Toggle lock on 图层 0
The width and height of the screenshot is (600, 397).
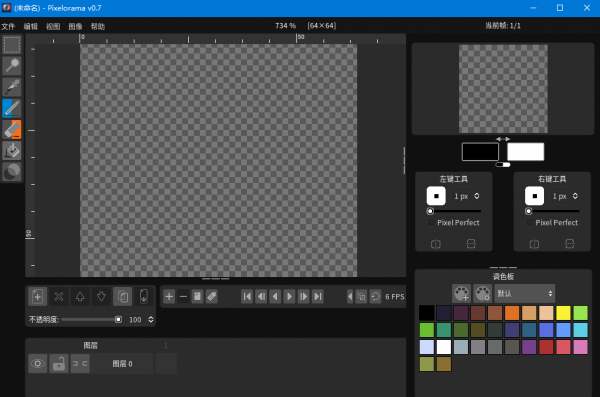(59, 363)
